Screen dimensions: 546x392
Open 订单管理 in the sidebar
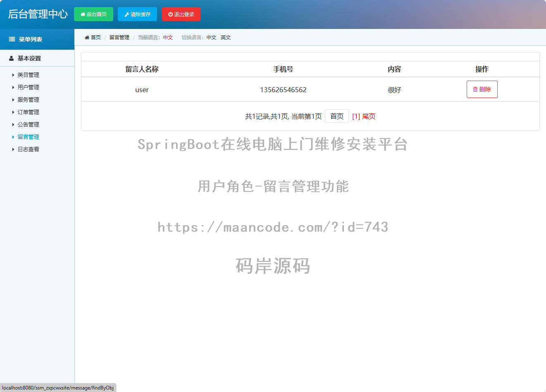29,112
